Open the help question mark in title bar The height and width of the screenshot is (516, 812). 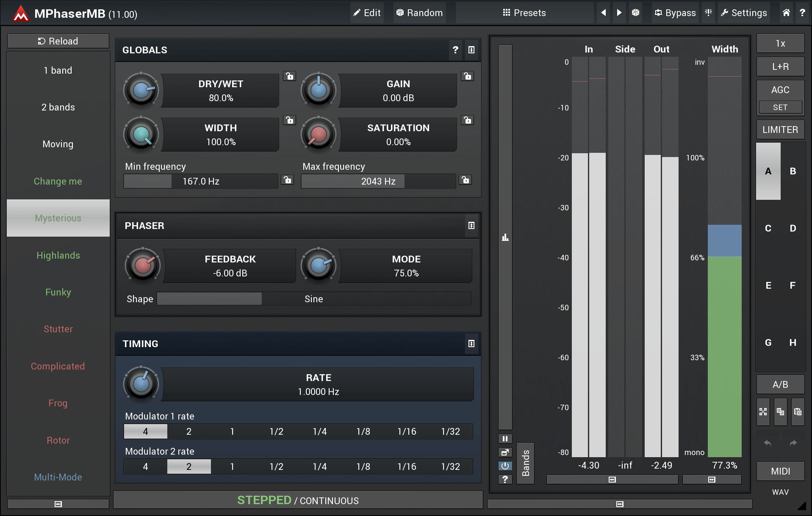pyautogui.click(x=802, y=13)
